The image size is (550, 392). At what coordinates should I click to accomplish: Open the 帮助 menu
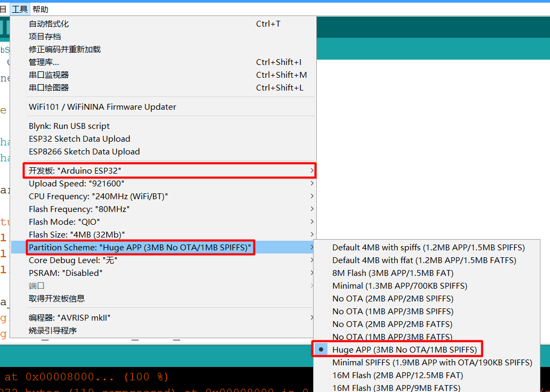click(40, 9)
